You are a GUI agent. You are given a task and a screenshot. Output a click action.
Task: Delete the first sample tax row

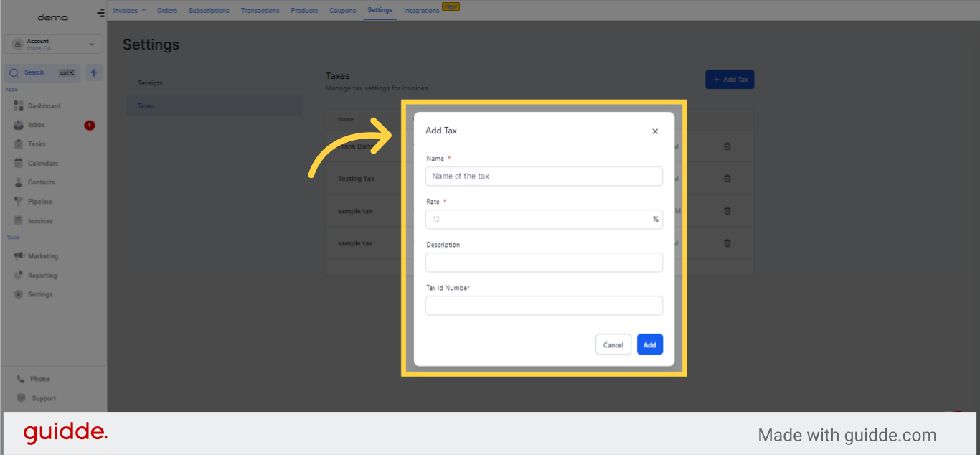coord(727,211)
